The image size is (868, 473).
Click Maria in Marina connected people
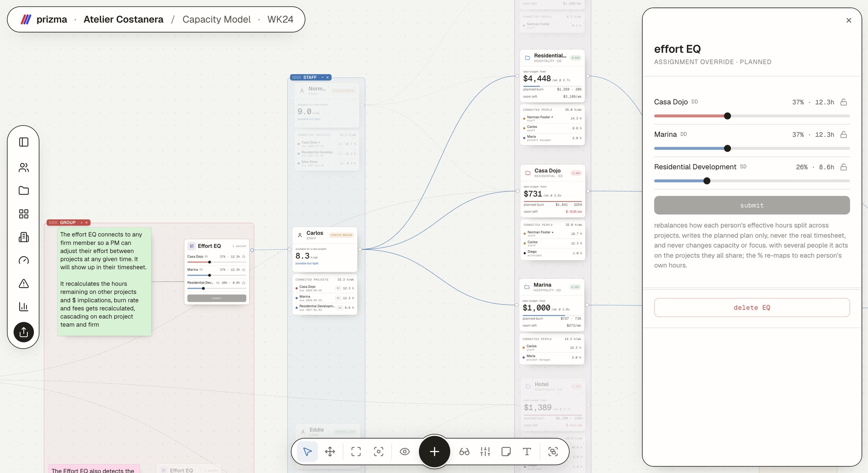(x=552, y=357)
